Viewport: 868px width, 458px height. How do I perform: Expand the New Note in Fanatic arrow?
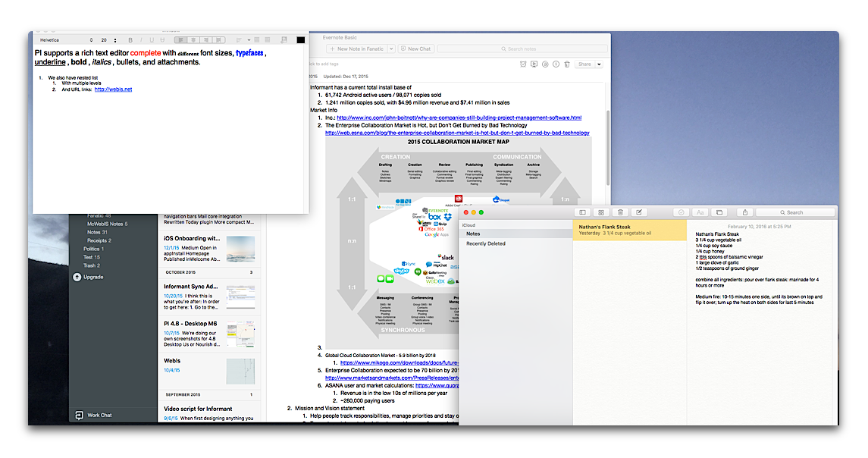pos(391,49)
